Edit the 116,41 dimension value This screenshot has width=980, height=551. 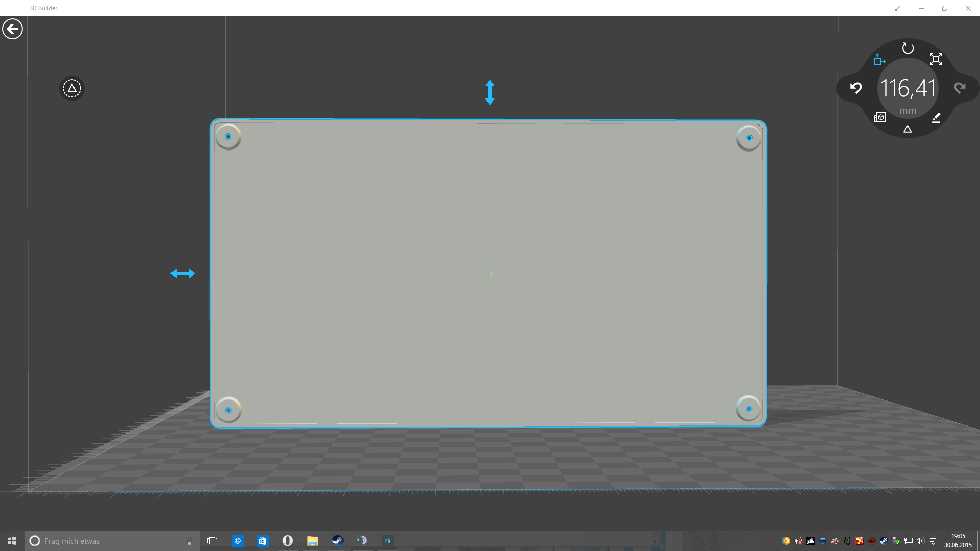pos(908,88)
